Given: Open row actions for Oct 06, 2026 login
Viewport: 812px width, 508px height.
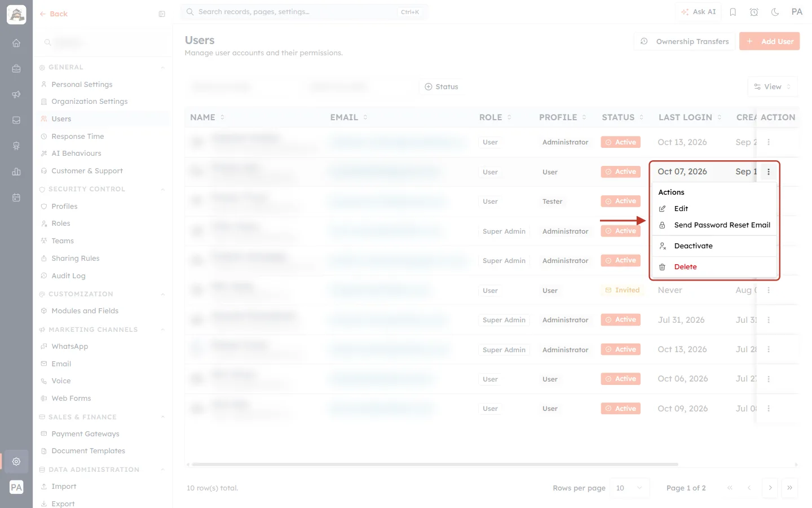Looking at the screenshot, I should [769, 379].
